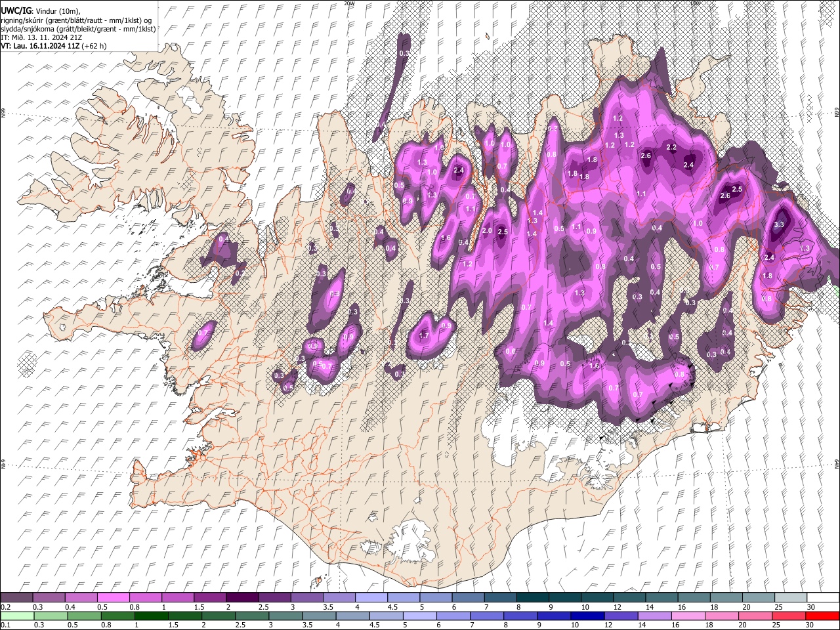Click the '14' label in the bottom legend

pyautogui.click(x=642, y=625)
